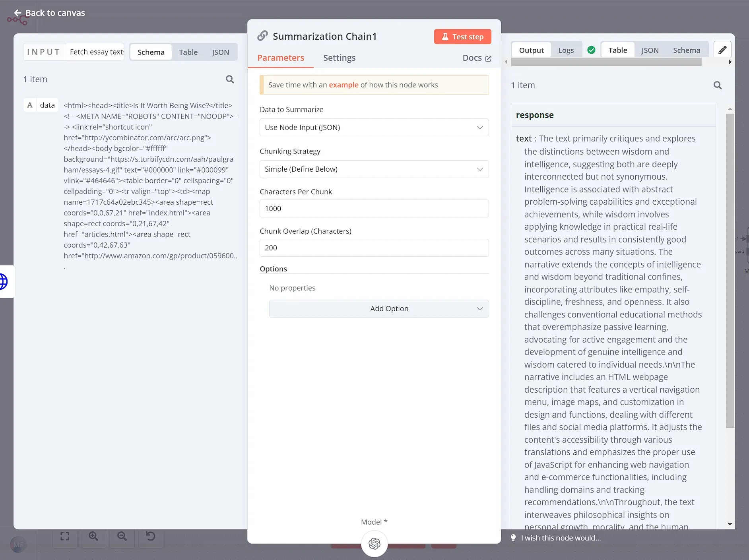Run the node with Test step
Image resolution: width=749 pixels, height=560 pixels.
pyautogui.click(x=462, y=36)
